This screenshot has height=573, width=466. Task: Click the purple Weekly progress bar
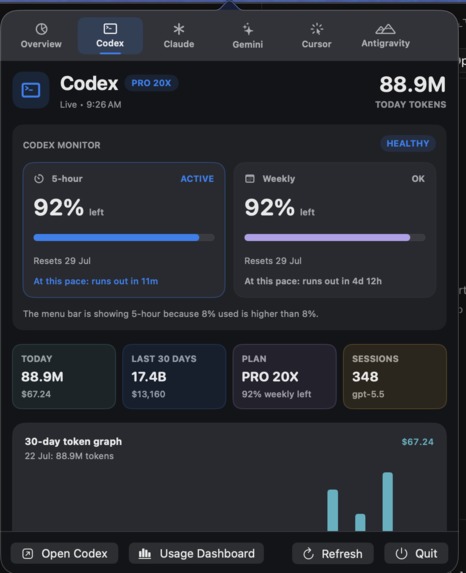pos(335,238)
